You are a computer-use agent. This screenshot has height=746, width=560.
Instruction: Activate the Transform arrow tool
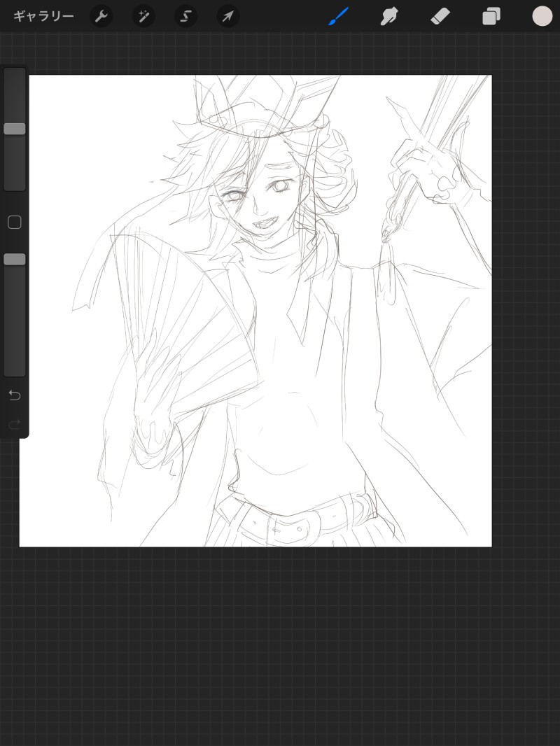(228, 17)
